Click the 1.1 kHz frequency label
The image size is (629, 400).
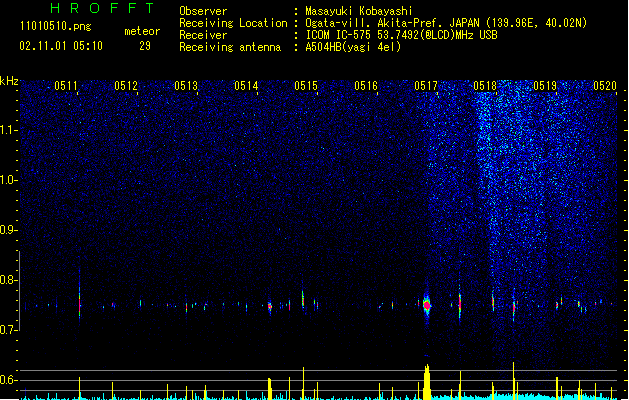click(x=8, y=130)
